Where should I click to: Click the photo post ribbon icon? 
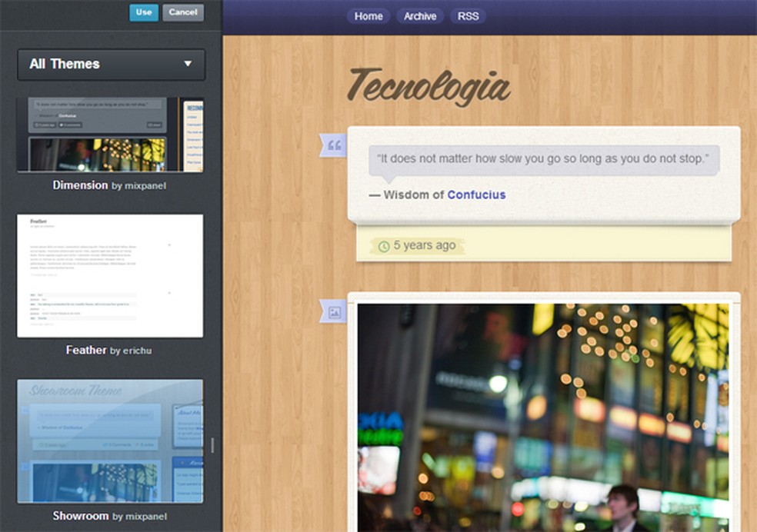[333, 311]
